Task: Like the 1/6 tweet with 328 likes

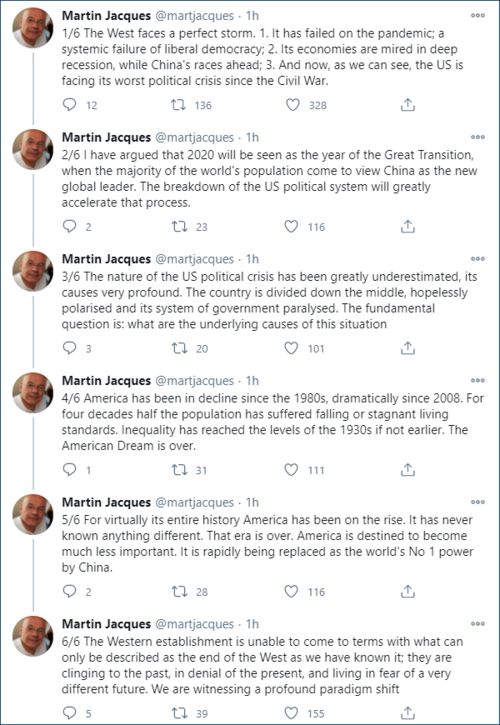Action: point(292,105)
